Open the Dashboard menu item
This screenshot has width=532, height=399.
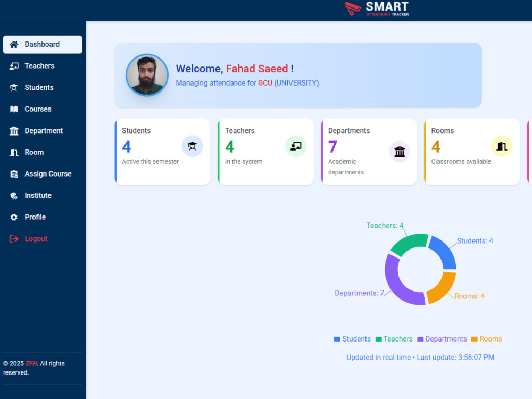[x=43, y=45]
